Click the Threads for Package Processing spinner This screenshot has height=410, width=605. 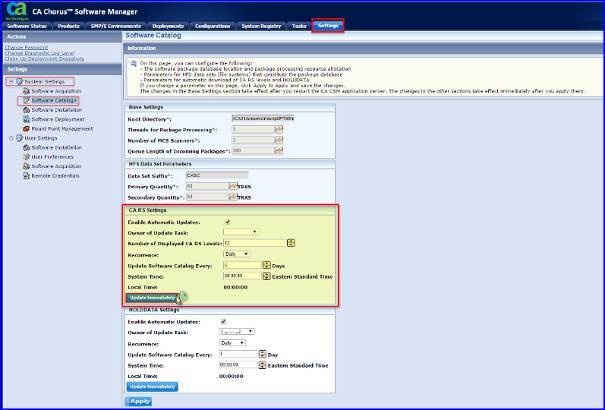pos(279,130)
